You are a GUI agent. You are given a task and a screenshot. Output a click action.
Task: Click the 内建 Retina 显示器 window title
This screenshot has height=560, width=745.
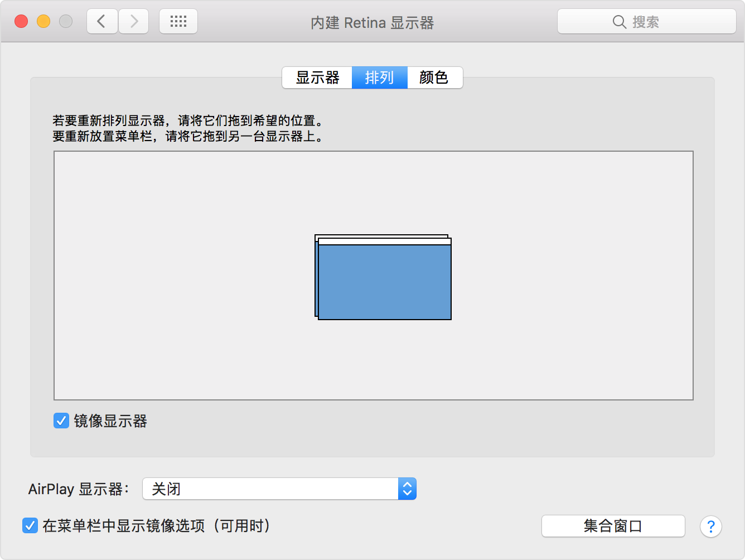pyautogui.click(x=373, y=23)
